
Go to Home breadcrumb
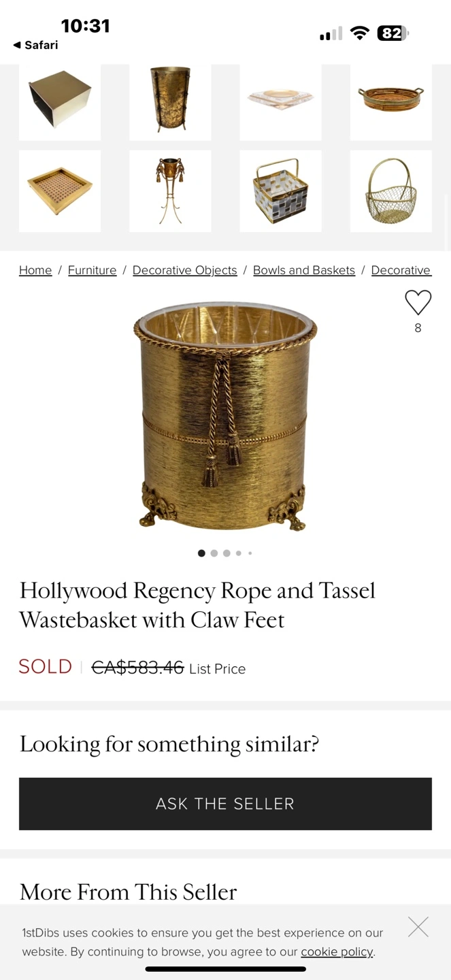[35, 270]
